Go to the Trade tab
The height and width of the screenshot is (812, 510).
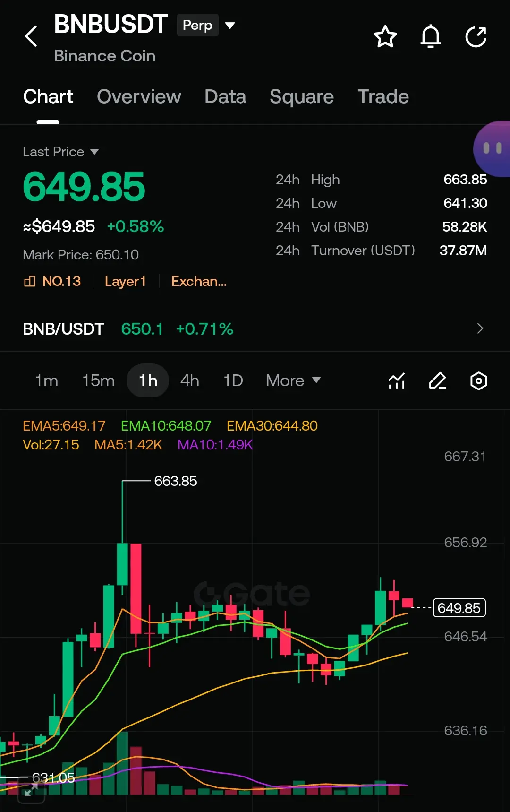coord(383,96)
